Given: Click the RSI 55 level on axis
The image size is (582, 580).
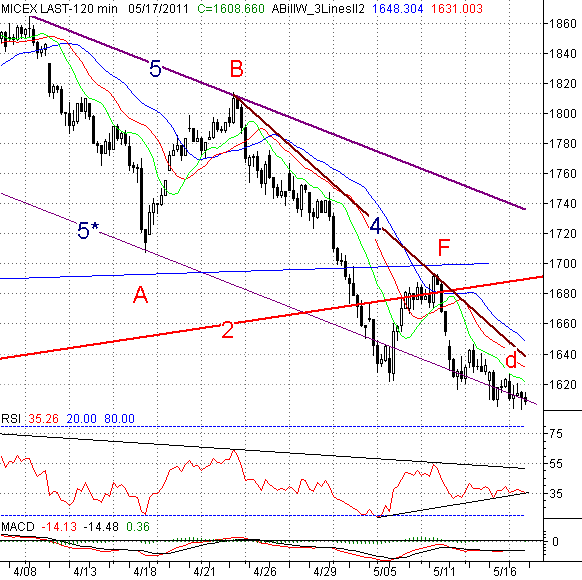Looking at the screenshot, I should 555,464.
